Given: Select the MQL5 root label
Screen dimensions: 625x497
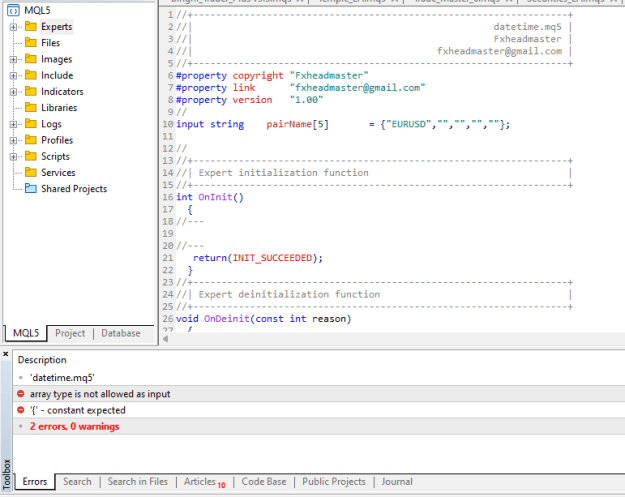Looking at the screenshot, I should [37, 10].
